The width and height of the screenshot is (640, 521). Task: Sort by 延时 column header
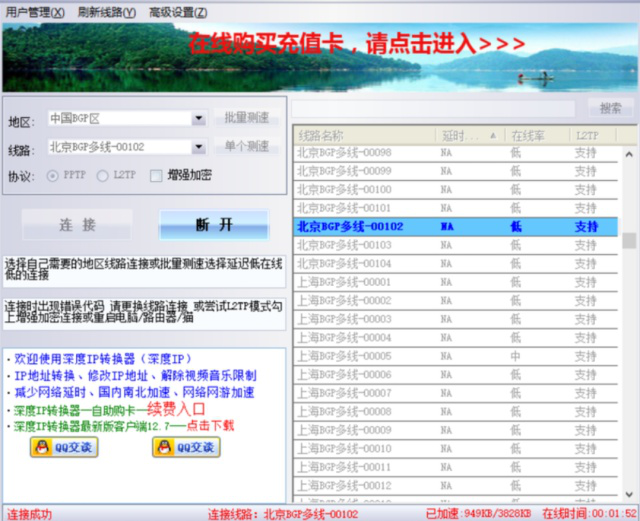coord(471,136)
